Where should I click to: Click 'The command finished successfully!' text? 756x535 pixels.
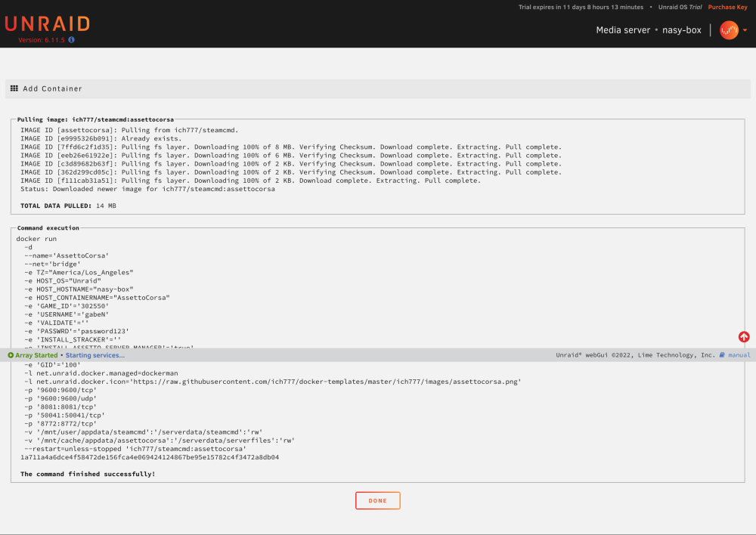click(88, 475)
